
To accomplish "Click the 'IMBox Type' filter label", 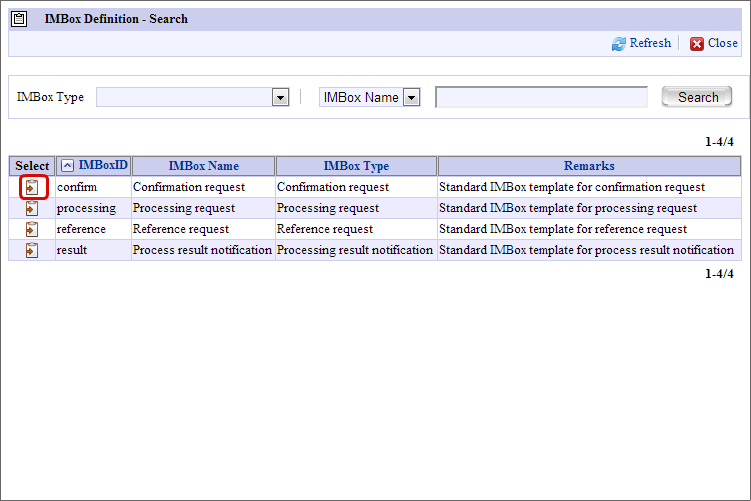I will [50, 97].
